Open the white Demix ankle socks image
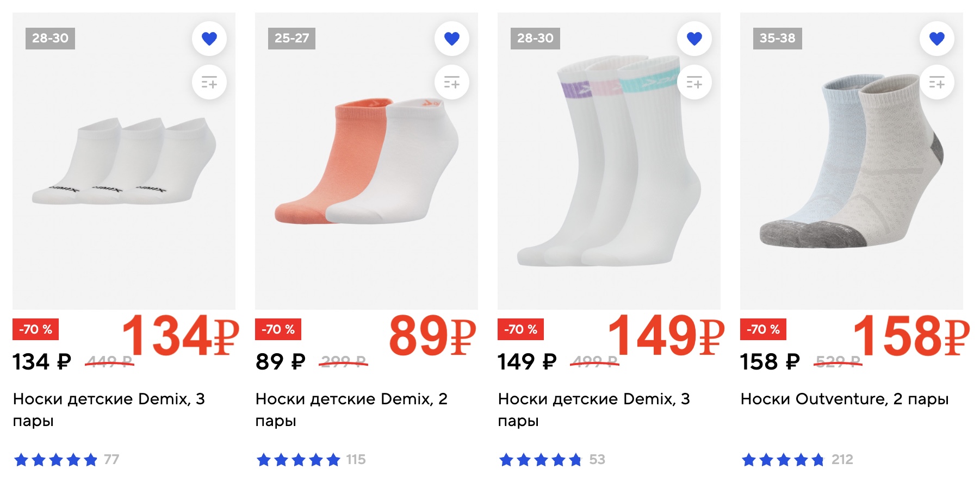Image resolution: width=980 pixels, height=482 pixels. (x=124, y=163)
